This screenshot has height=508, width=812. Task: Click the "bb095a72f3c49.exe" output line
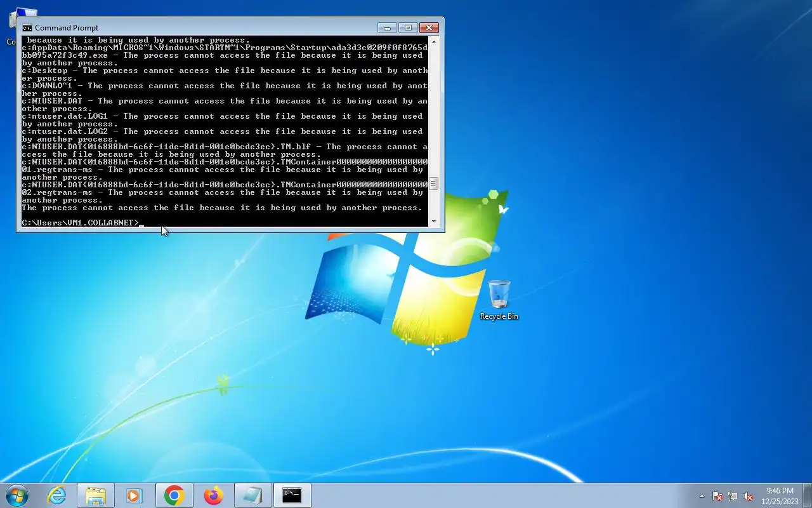[x=222, y=55]
